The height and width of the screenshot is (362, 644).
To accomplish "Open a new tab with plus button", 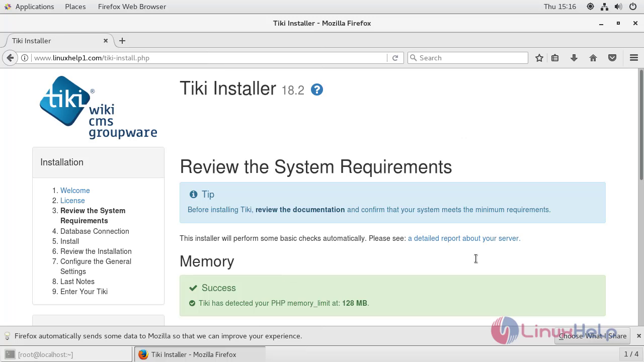I will tap(122, 41).
